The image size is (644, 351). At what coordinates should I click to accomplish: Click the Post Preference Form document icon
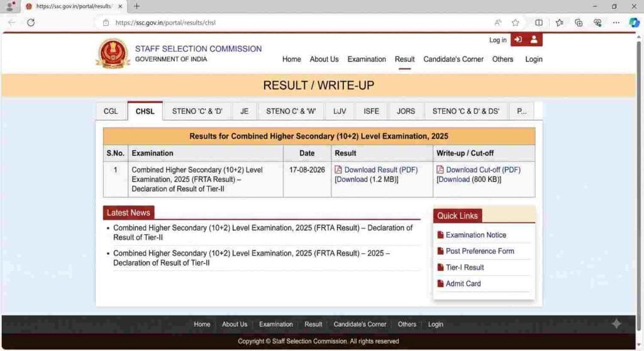[440, 251]
